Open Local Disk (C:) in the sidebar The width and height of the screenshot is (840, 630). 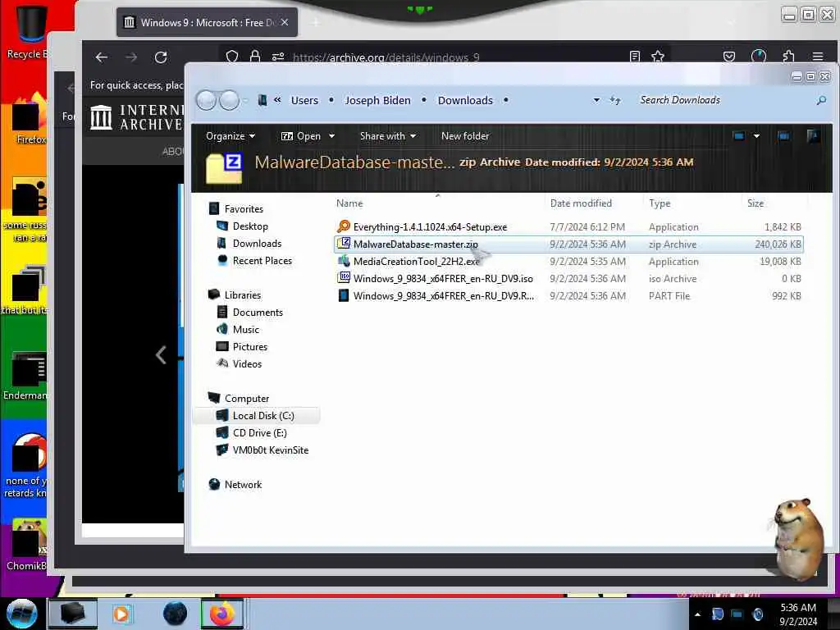263,416
